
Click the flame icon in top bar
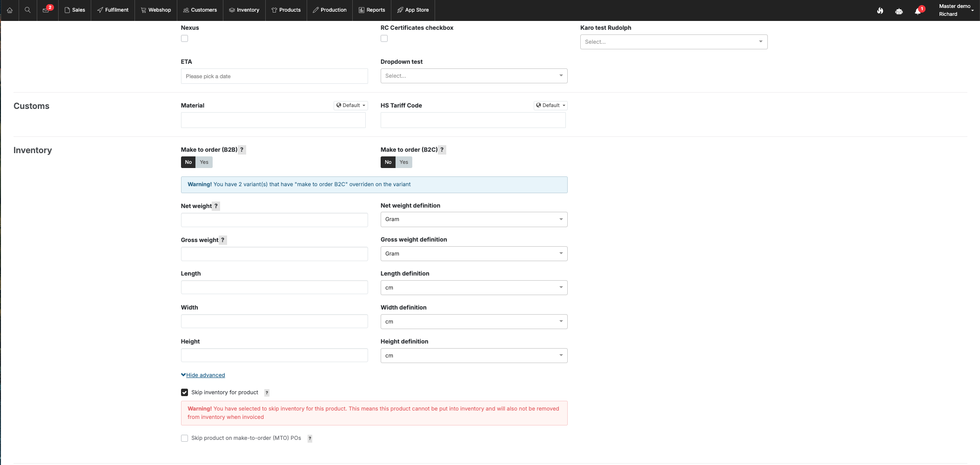[x=880, y=10]
